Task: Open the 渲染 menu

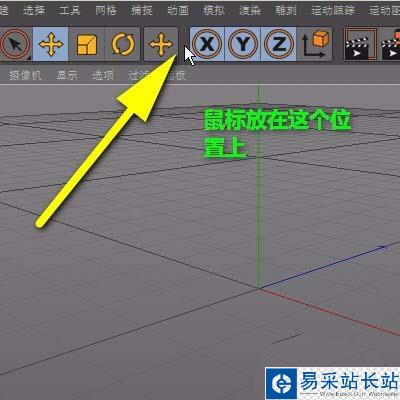Action: coord(250,11)
